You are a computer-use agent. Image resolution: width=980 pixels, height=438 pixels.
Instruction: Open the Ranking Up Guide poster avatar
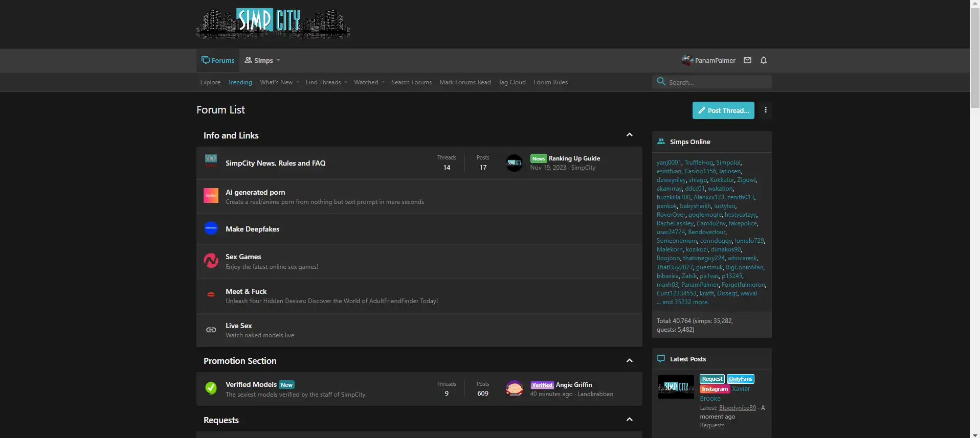[x=514, y=163]
